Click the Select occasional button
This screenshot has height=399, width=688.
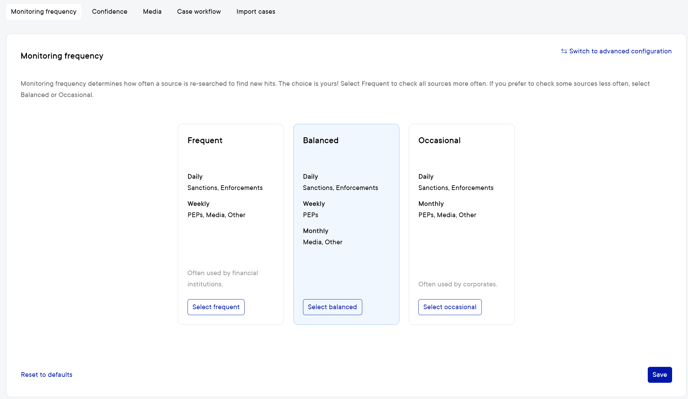(450, 307)
